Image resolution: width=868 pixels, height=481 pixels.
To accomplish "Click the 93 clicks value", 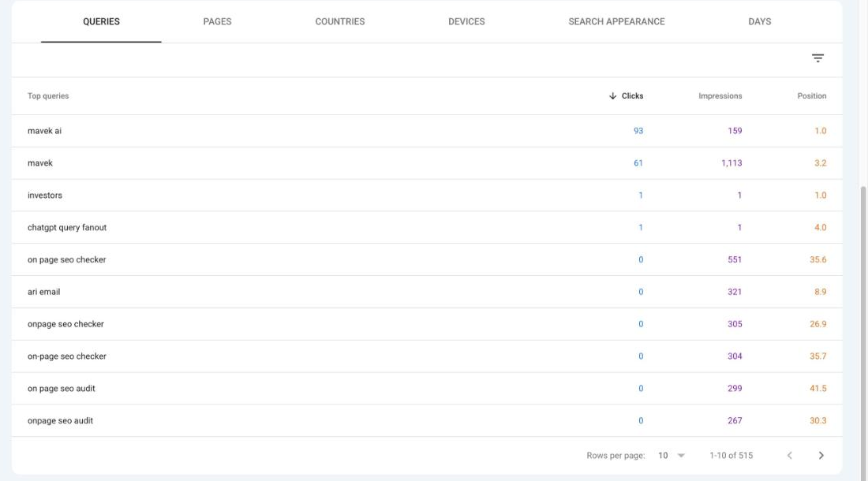I will (x=638, y=131).
